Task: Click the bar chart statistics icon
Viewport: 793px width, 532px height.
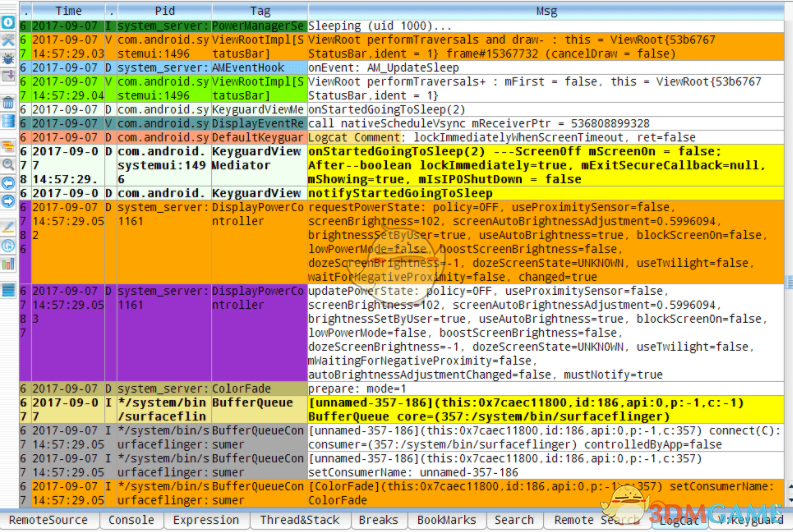Action: click(8, 264)
